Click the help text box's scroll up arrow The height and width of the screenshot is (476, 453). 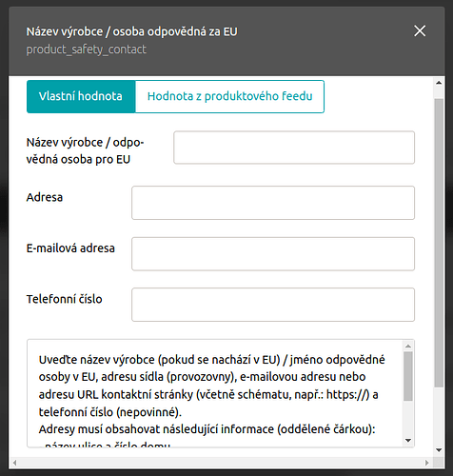408,346
